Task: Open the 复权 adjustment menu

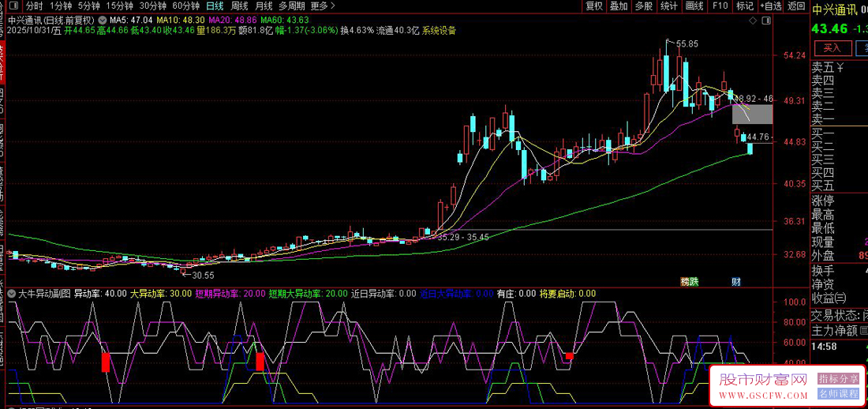Action: [594, 6]
